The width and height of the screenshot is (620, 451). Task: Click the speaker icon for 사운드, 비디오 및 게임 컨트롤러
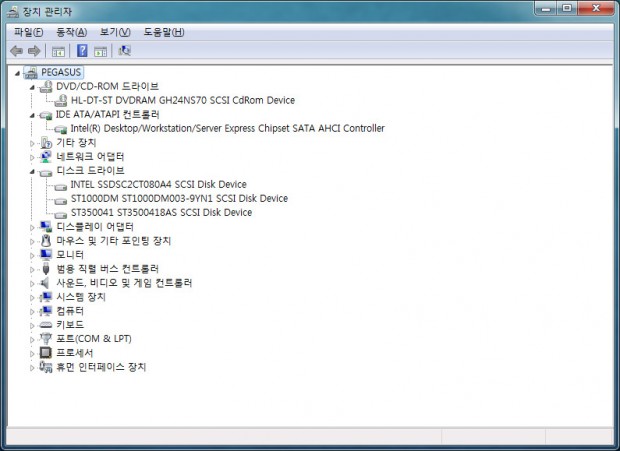coord(45,283)
